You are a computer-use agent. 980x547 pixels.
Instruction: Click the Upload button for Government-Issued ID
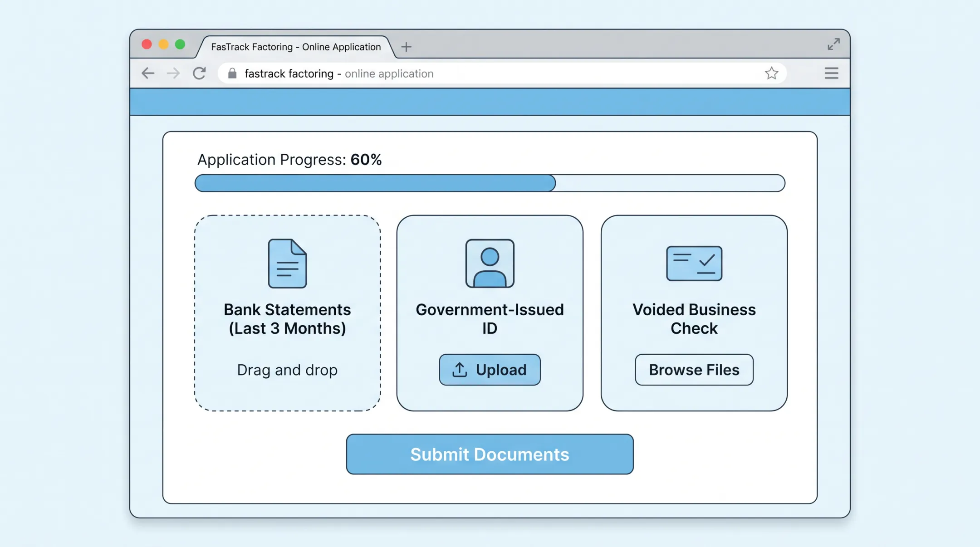[490, 370]
